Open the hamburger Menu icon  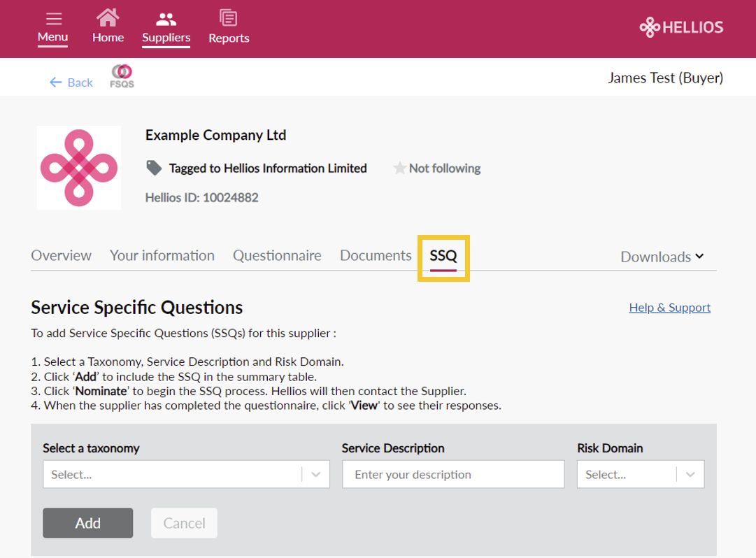click(x=54, y=19)
